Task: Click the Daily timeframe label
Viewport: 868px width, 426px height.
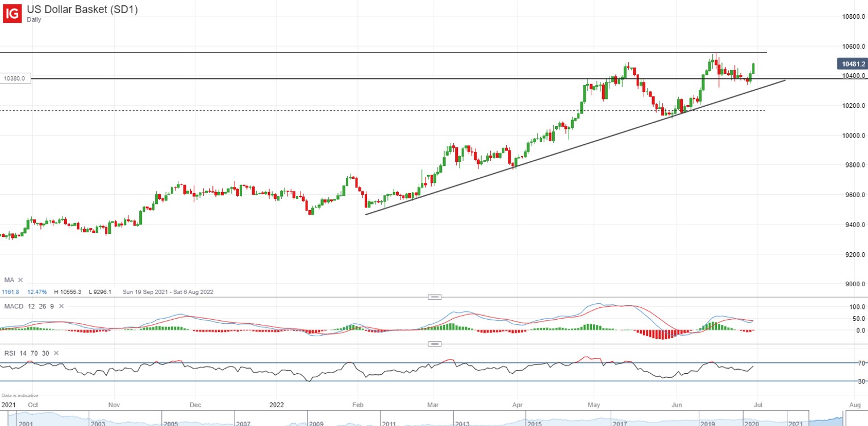Action: (x=34, y=19)
